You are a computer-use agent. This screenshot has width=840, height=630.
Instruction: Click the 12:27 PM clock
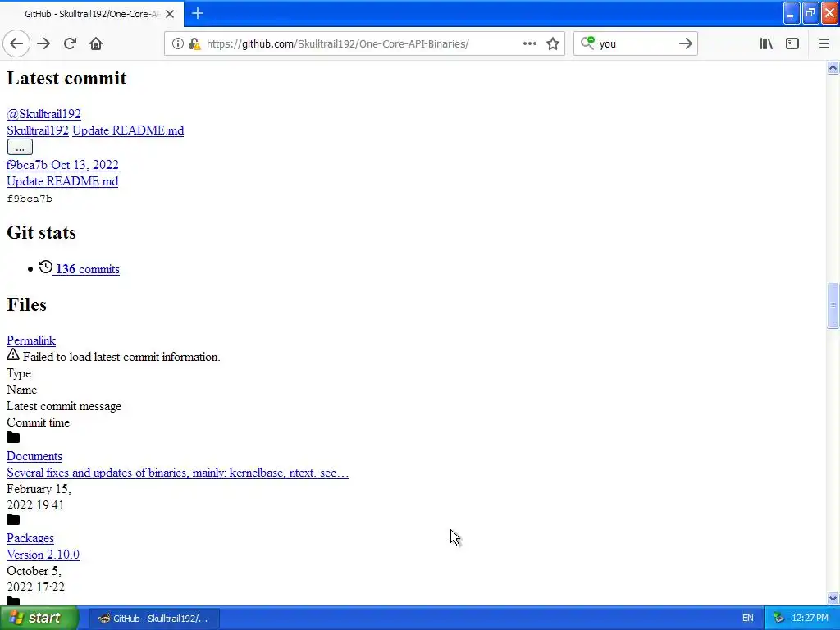tap(810, 619)
